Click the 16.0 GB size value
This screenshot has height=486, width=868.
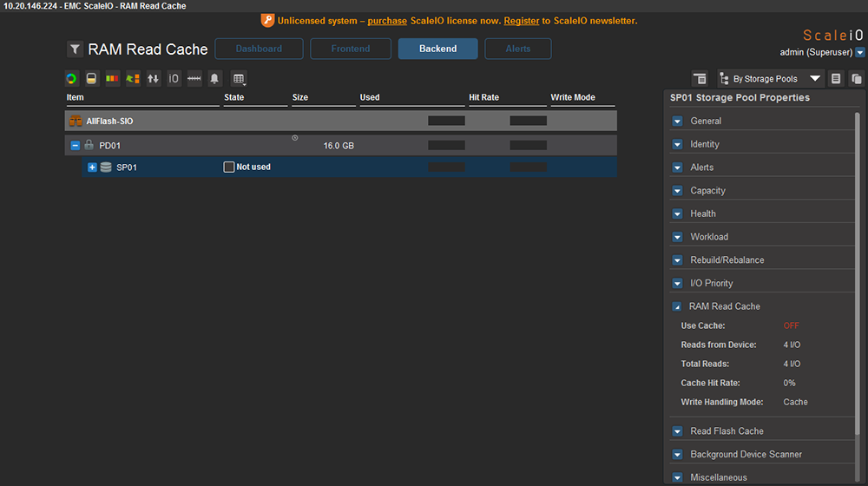point(339,146)
